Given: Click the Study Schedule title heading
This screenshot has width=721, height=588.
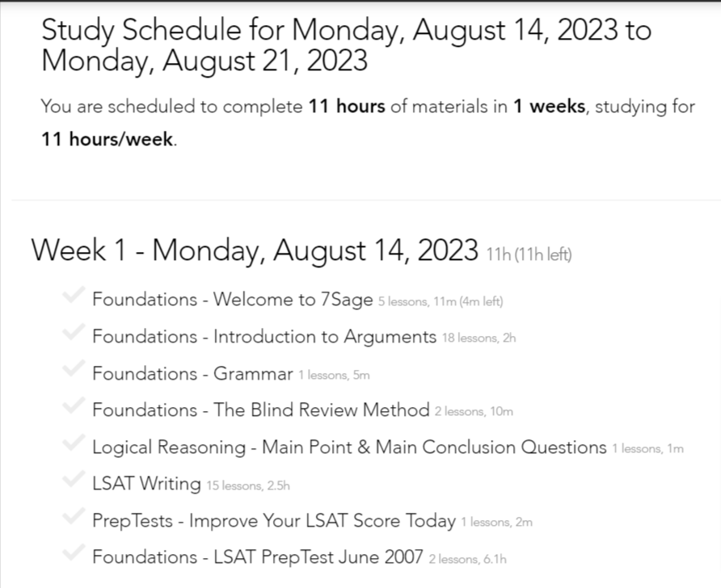Looking at the screenshot, I should point(345,46).
